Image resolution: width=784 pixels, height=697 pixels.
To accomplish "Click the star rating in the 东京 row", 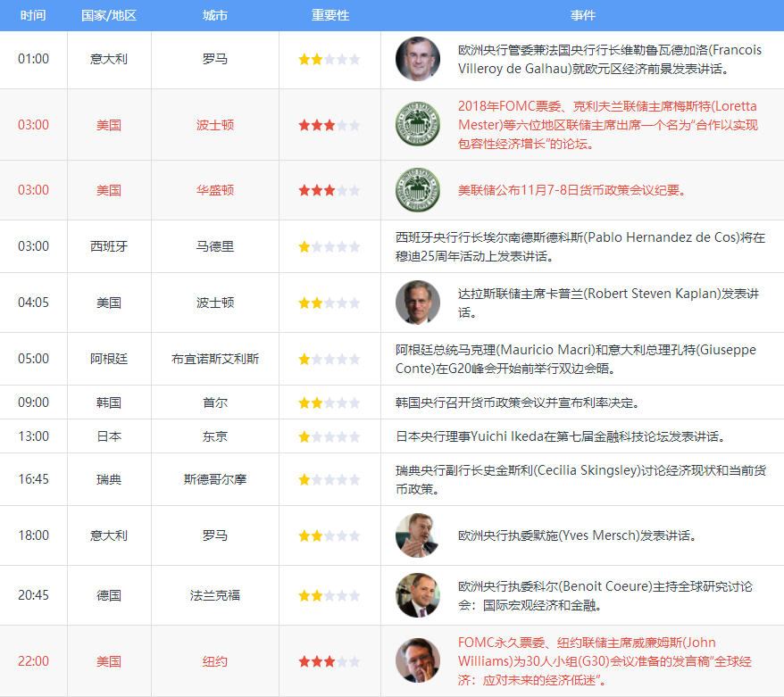I will click(x=329, y=436).
